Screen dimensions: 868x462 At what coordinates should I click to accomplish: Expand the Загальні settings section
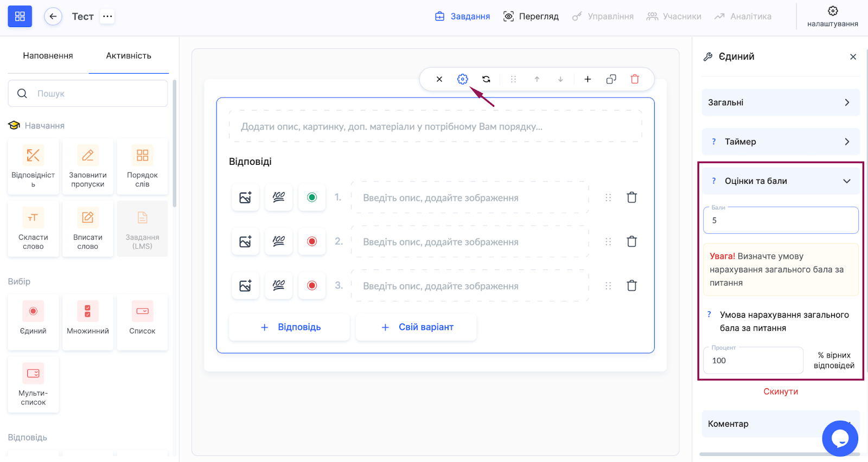tap(780, 102)
